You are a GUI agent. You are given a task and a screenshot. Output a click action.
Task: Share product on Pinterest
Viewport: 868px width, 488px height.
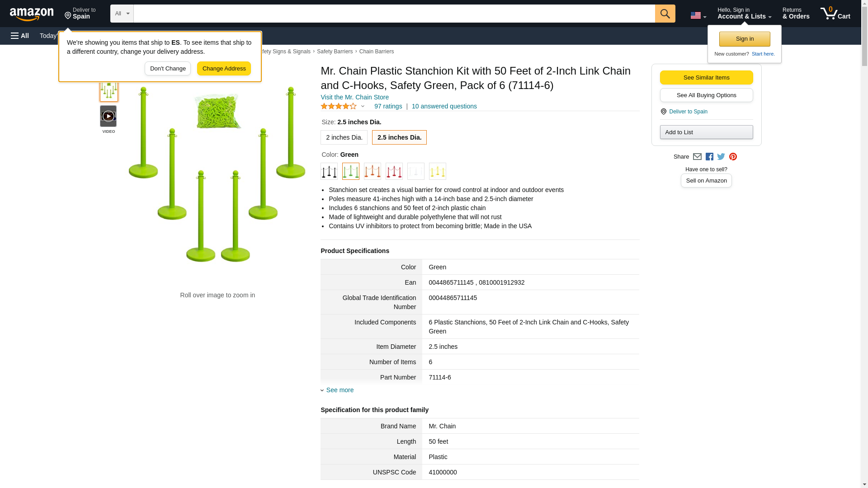click(733, 157)
